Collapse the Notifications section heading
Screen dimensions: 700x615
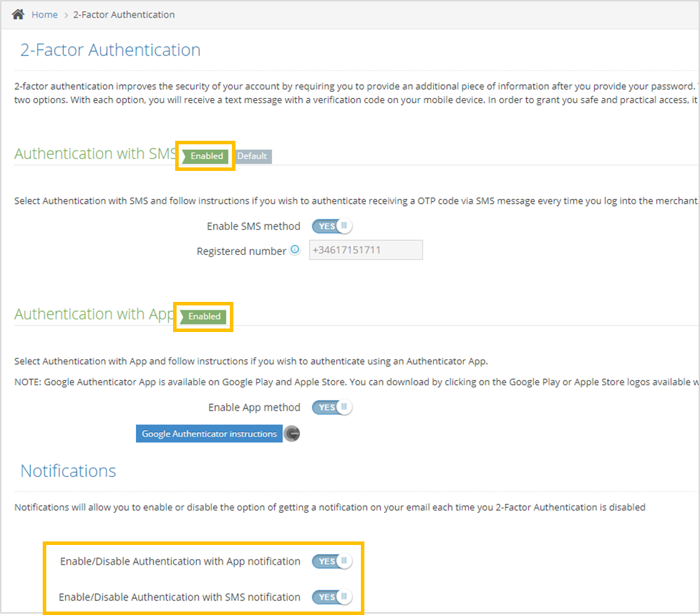click(68, 471)
